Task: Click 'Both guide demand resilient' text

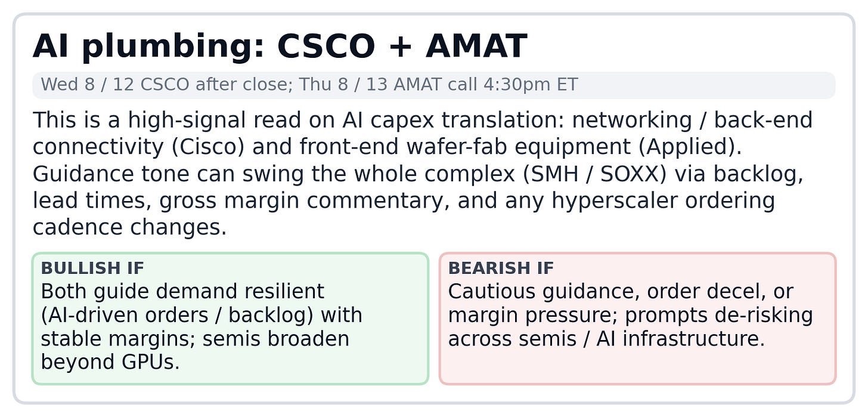Action: tap(182, 292)
